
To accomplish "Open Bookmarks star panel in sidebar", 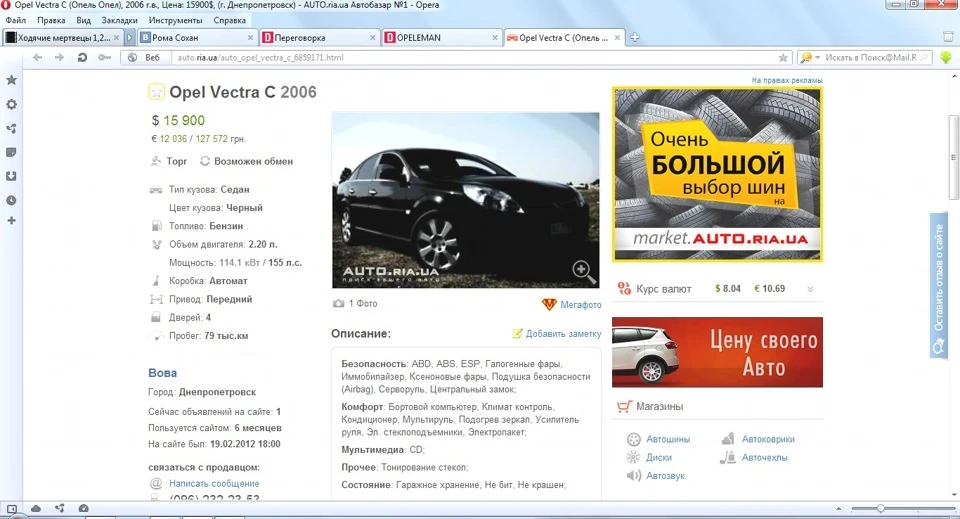I will pyautogui.click(x=11, y=80).
